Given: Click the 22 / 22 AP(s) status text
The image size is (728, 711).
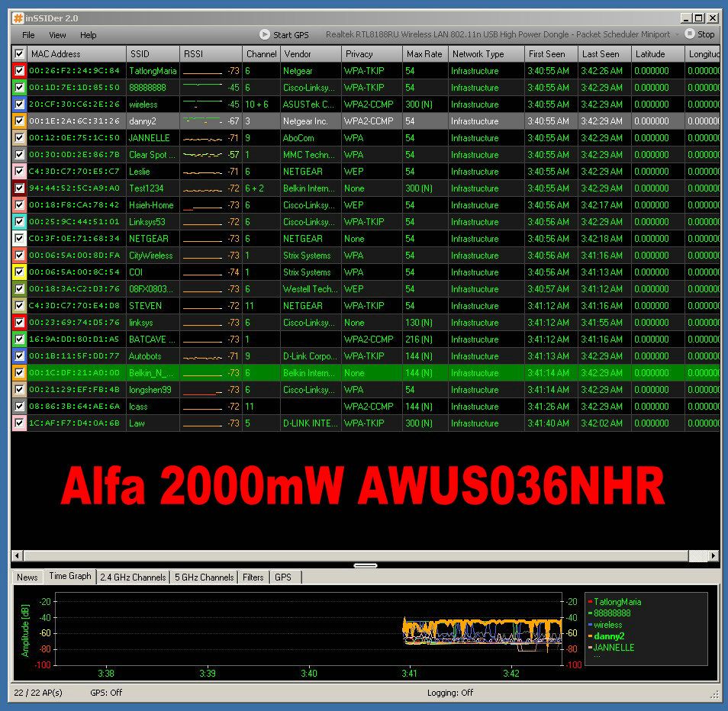Looking at the screenshot, I should tap(38, 693).
